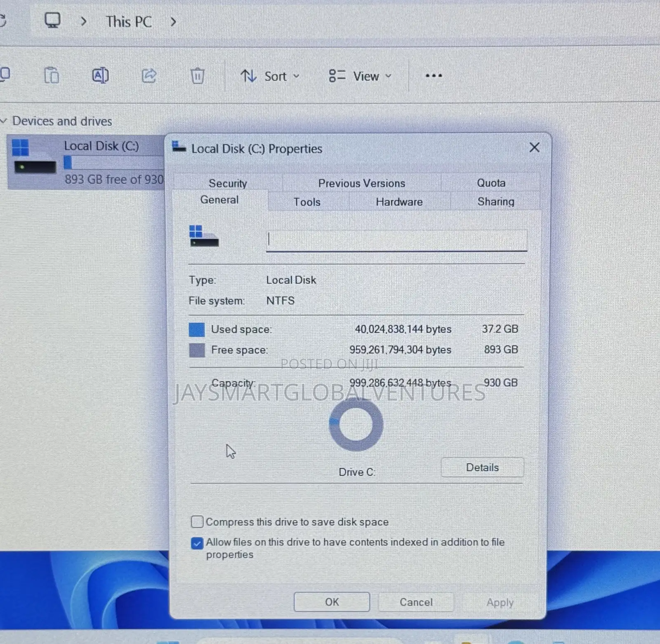Switch to the Hardware tab
Screen dimensions: 660x644
(x=399, y=202)
